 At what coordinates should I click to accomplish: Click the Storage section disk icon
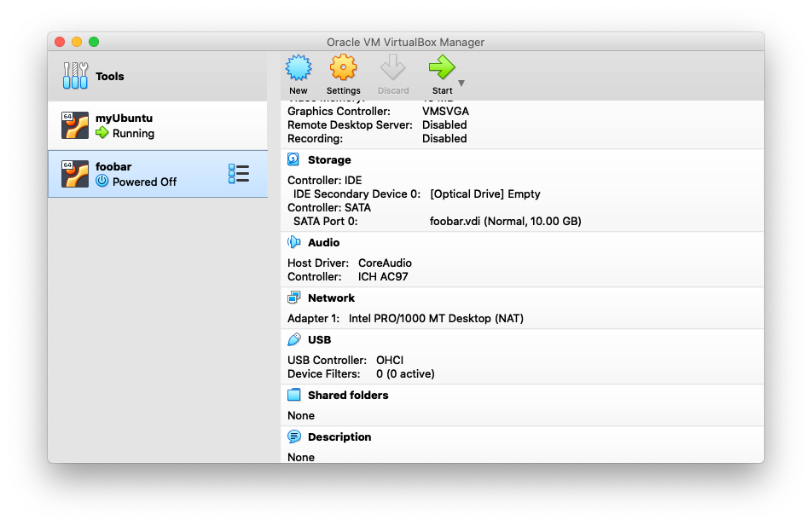click(293, 159)
